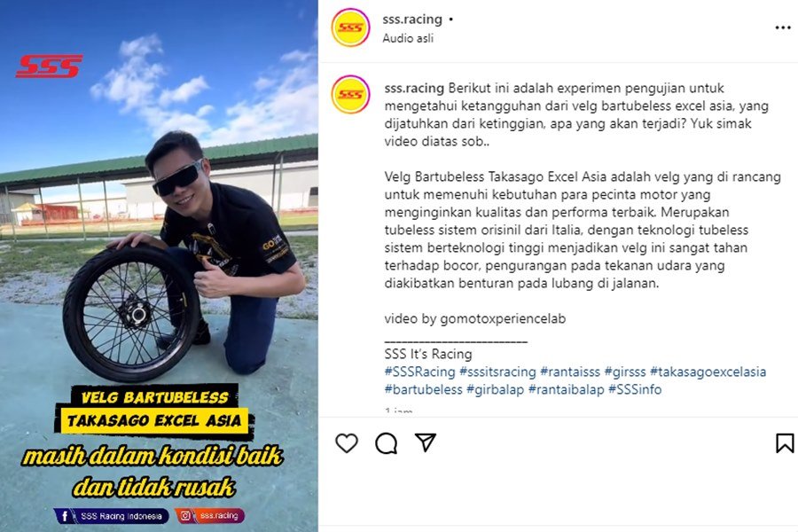This screenshot has height=532, width=798.
Task: Open the #girsss hashtag
Action: [625, 372]
